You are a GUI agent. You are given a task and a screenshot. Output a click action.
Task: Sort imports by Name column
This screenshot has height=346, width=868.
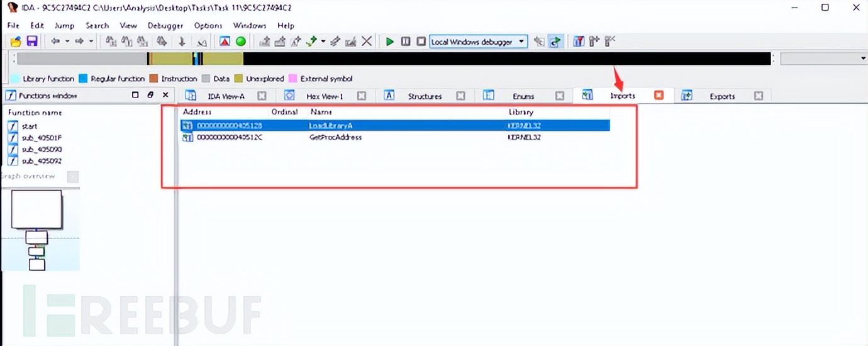[x=321, y=112]
